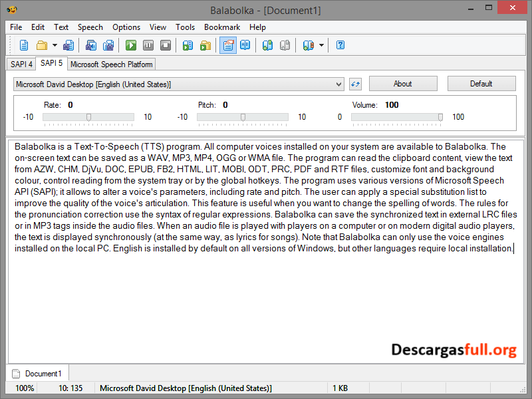Click the Volume slider handle
Image resolution: width=532 pixels, height=399 pixels.
pyautogui.click(x=440, y=117)
